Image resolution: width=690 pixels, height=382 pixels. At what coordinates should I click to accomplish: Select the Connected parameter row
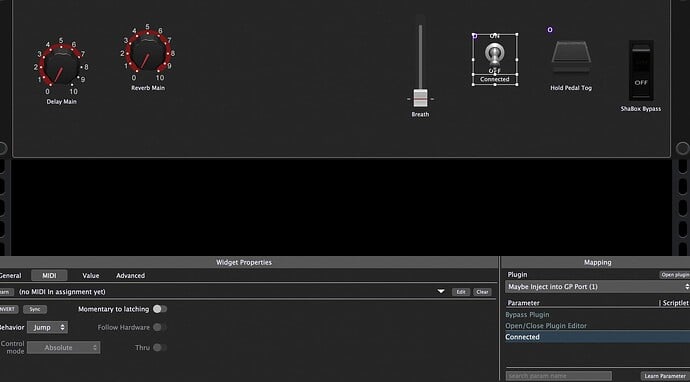(597, 337)
